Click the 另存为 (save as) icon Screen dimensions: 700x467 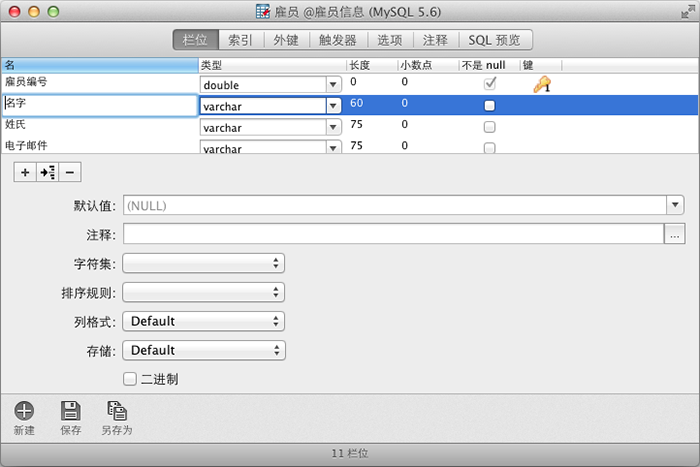tap(117, 410)
